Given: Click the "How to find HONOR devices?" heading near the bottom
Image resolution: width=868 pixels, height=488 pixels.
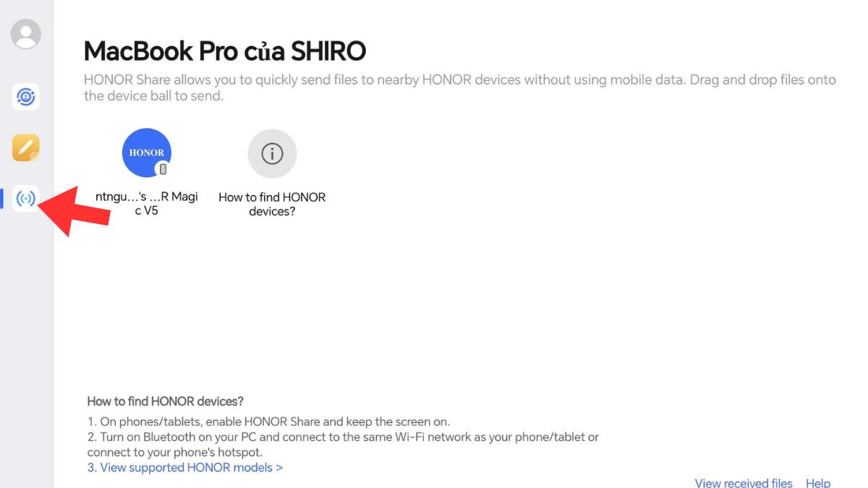Looking at the screenshot, I should (166, 401).
